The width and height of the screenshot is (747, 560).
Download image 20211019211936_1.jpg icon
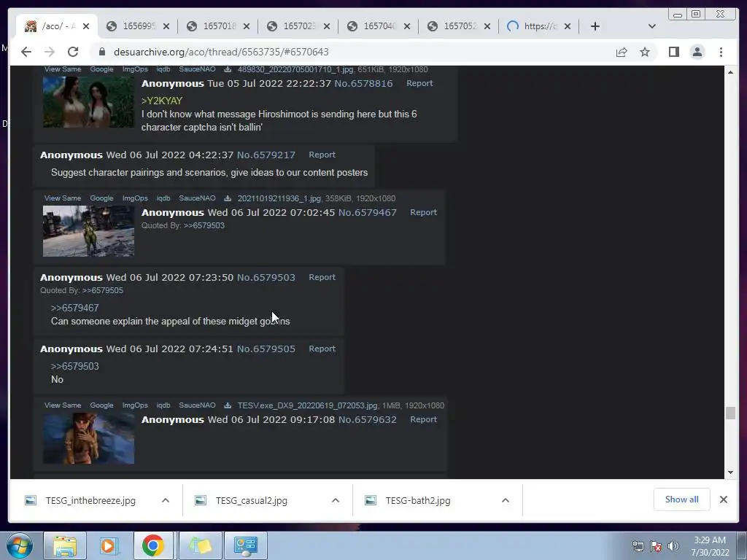pos(228,198)
